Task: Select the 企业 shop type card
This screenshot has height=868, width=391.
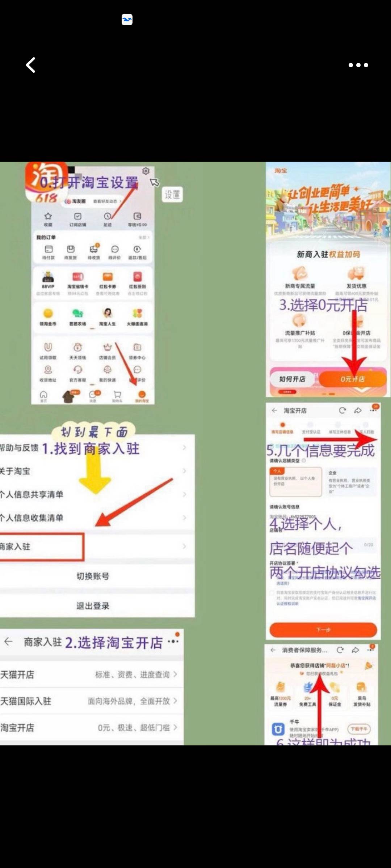Action: (x=351, y=481)
